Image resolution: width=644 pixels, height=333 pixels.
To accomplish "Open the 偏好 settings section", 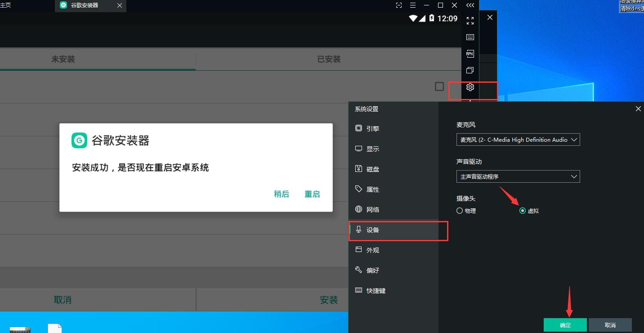I will (x=394, y=270).
